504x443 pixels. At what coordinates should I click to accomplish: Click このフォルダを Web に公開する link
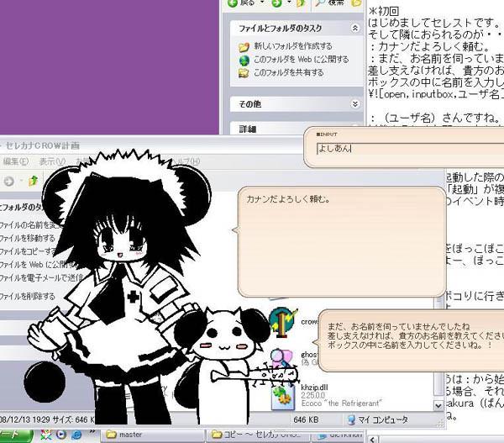click(301, 60)
